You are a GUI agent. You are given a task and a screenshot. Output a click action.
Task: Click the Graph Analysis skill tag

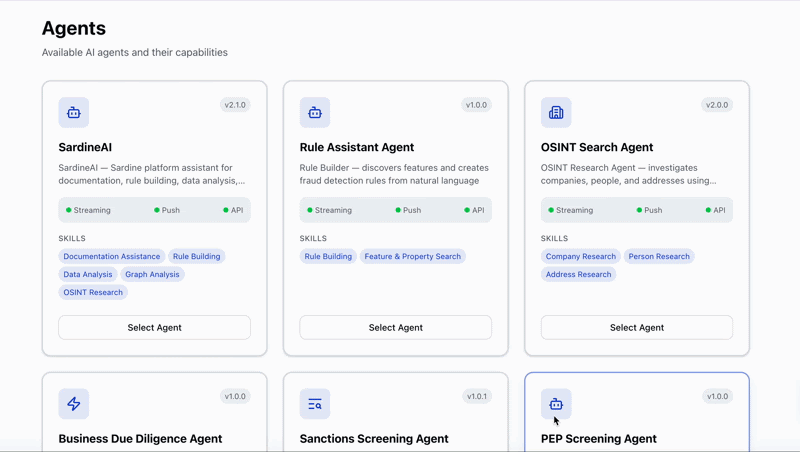[153, 274]
